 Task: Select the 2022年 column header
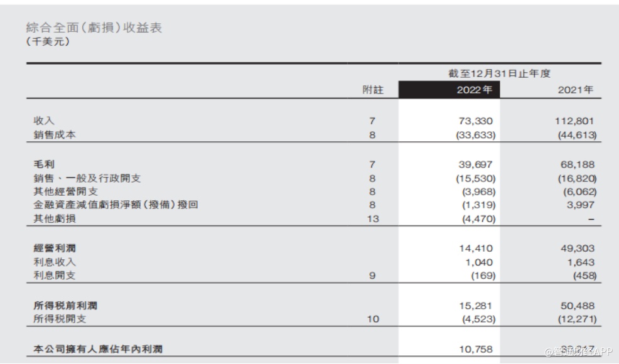click(x=474, y=90)
